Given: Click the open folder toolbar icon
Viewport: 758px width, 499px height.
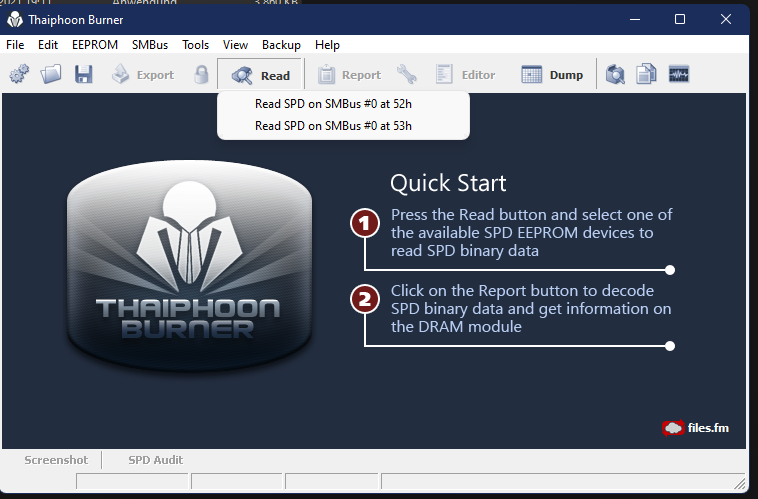Looking at the screenshot, I should click(x=51, y=74).
